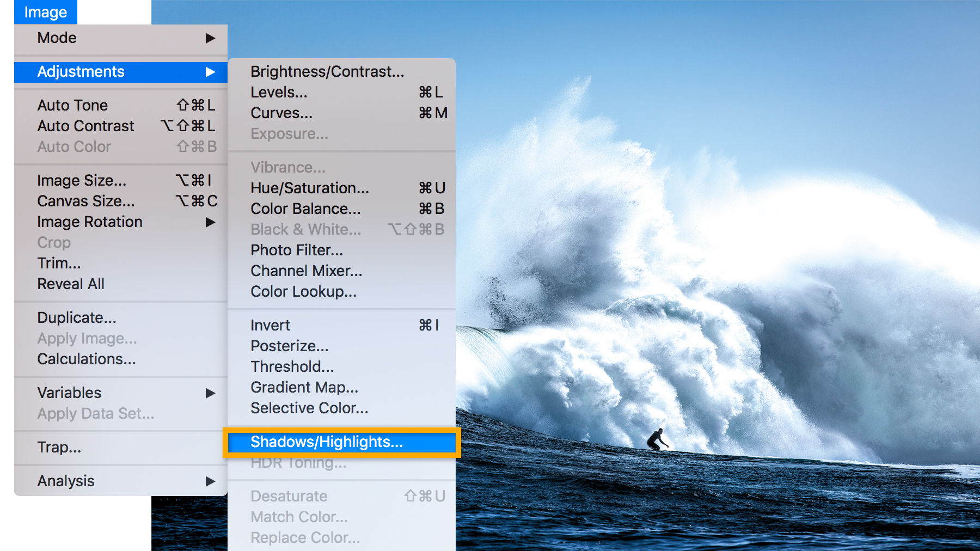Screen dimensions: 980x551
Task: Expand the Image Rotation submenu
Action: point(89,222)
